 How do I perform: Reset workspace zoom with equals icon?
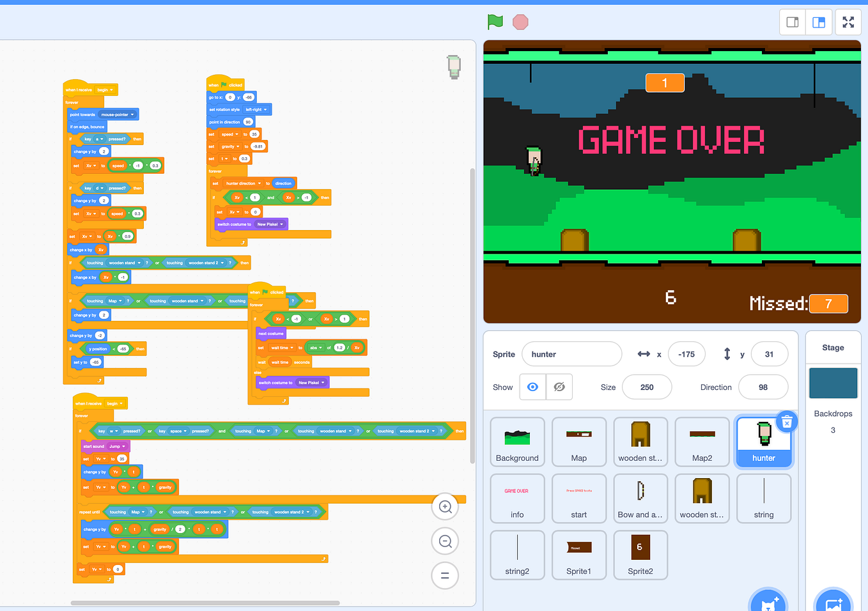click(x=446, y=575)
